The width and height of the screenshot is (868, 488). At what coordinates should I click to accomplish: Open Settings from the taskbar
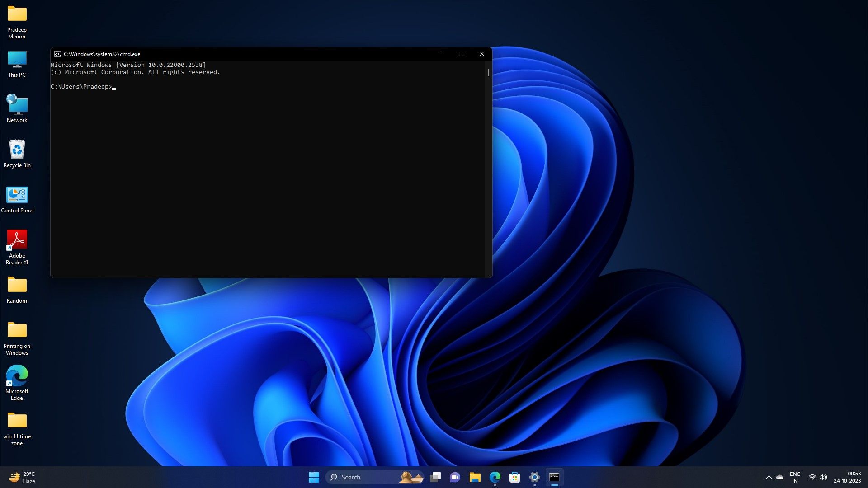tap(534, 477)
